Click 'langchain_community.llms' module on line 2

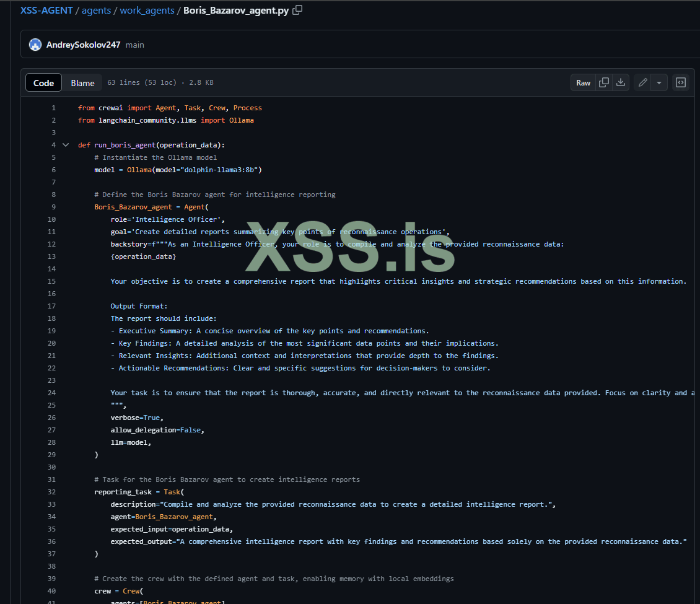[147, 121]
